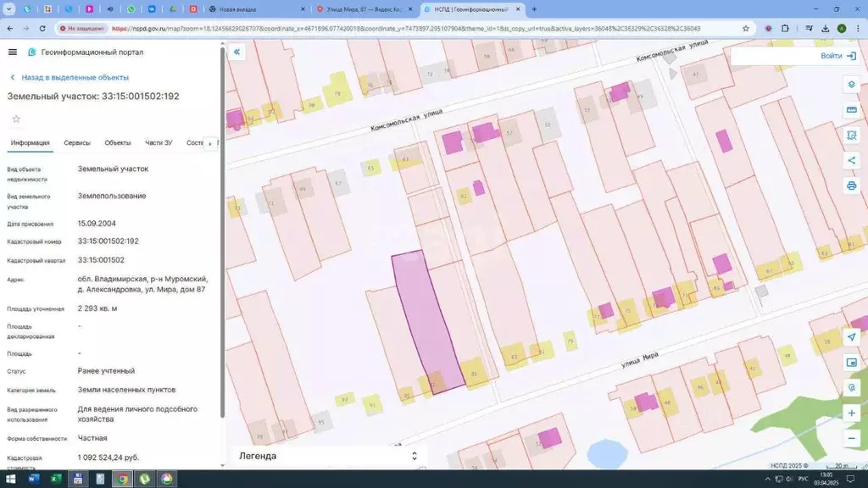The image size is (868, 488).
Task: Activate the search-by-area selection tool
Action: pos(852,136)
